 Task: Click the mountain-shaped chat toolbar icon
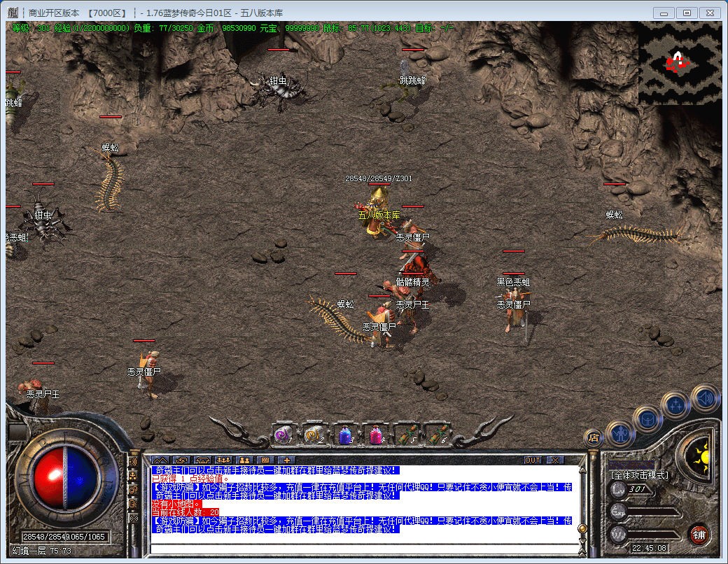point(160,460)
